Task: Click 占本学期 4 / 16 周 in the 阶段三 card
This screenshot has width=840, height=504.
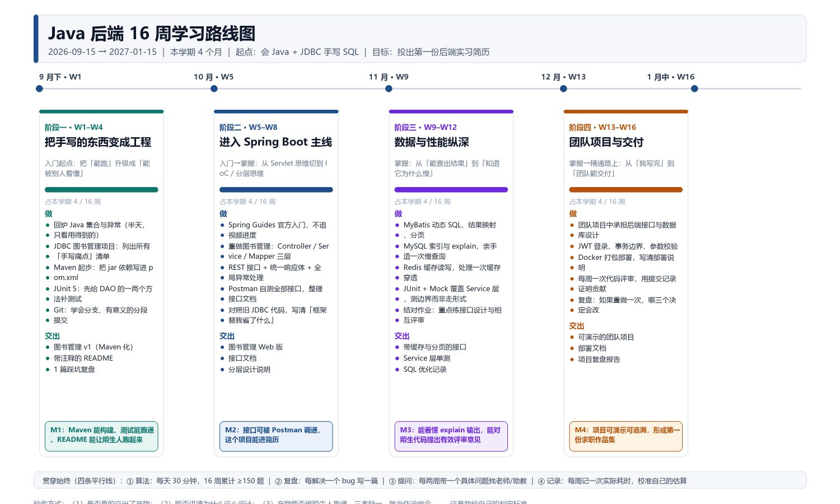Action: click(x=422, y=202)
